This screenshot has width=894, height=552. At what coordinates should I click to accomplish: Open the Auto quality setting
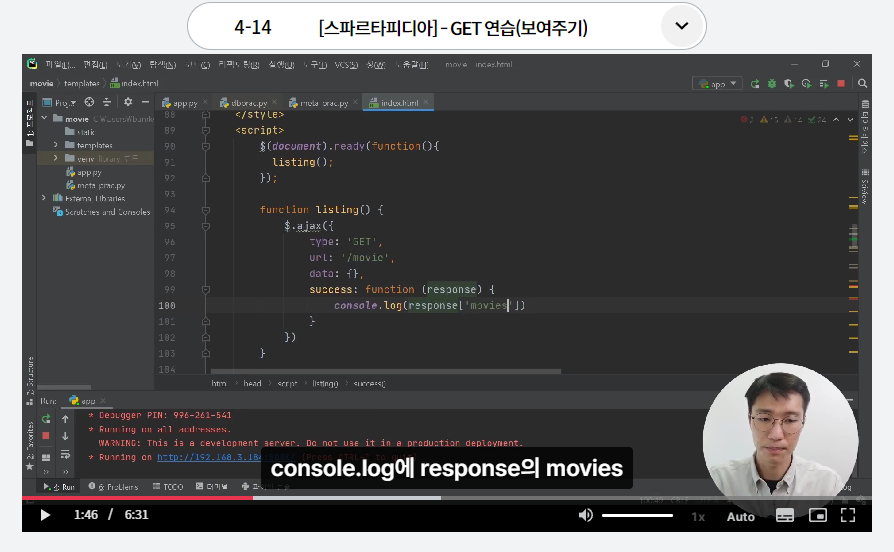[x=741, y=517]
